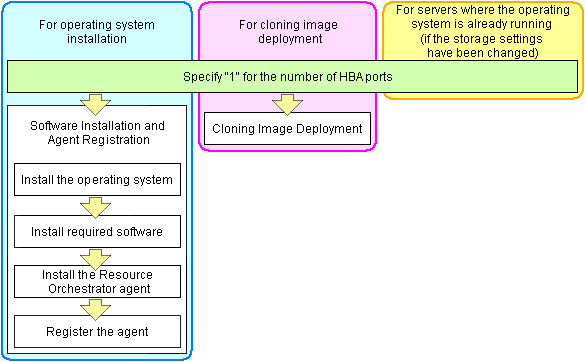Click arrow pointing to Cloning Image Deployment
The image size is (585, 362).
click(287, 105)
